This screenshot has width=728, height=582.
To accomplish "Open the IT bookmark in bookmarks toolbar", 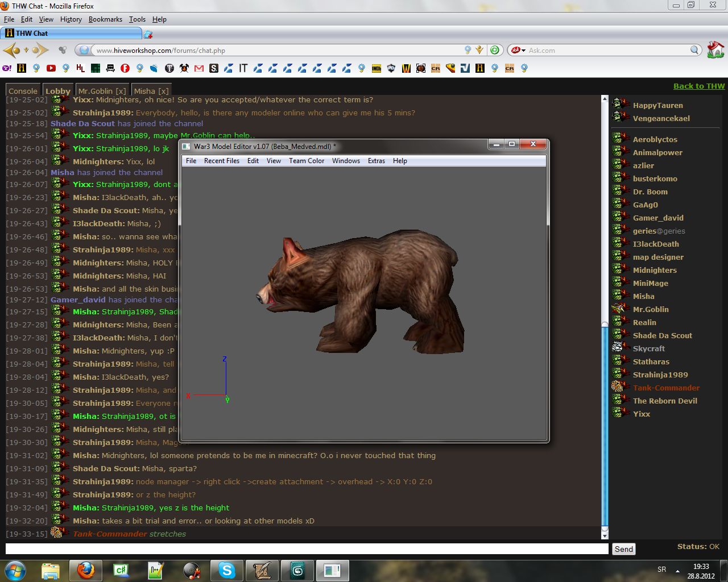I will click(243, 68).
